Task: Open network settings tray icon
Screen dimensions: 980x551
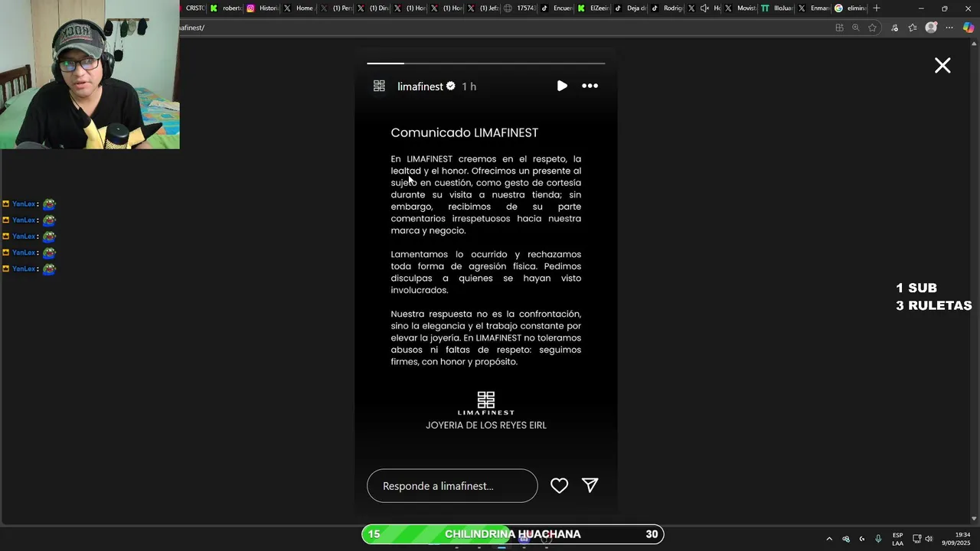Action: [917, 539]
